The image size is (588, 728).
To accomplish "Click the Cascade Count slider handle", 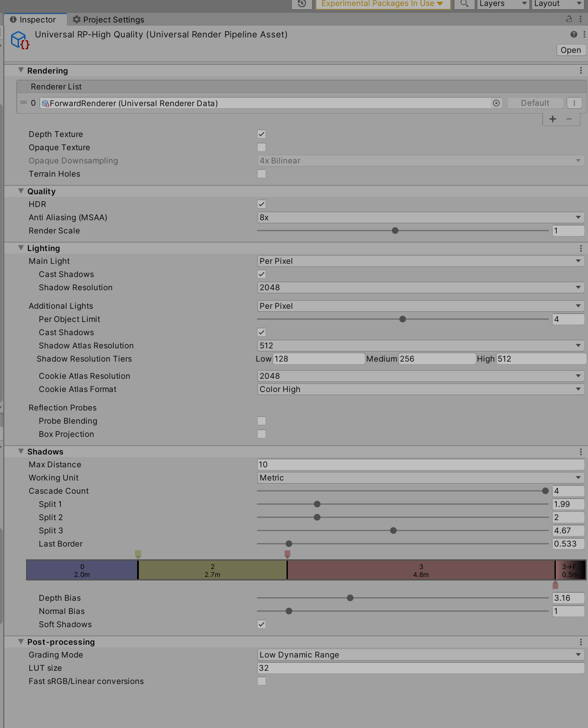I will [545, 491].
